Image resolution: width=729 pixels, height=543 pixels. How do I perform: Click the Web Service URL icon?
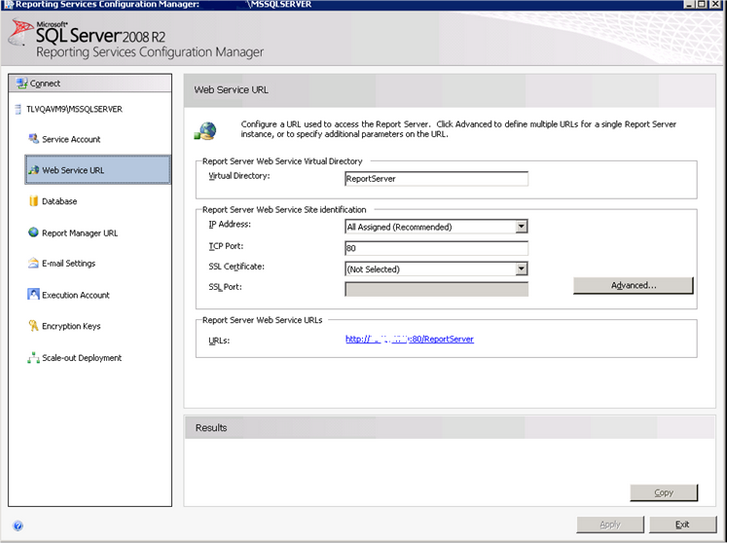tap(33, 170)
